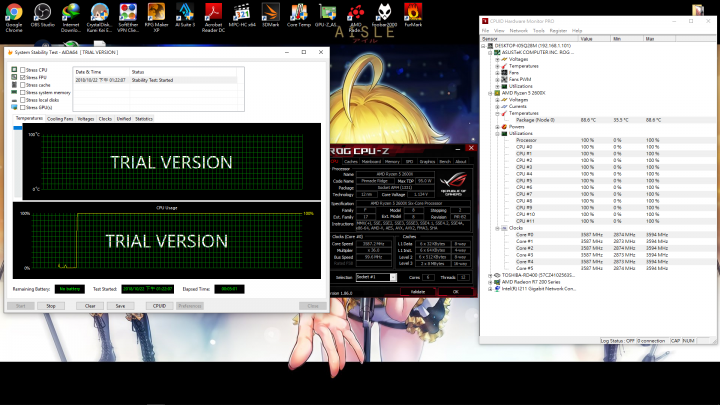Screen dimensions: 720x405
Task: Enable the Stress system memory checkbox
Action: coord(22,92)
